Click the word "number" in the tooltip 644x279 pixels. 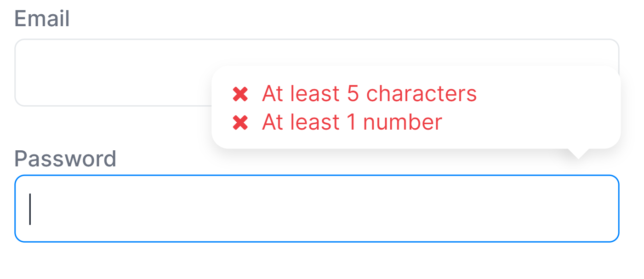(x=402, y=122)
